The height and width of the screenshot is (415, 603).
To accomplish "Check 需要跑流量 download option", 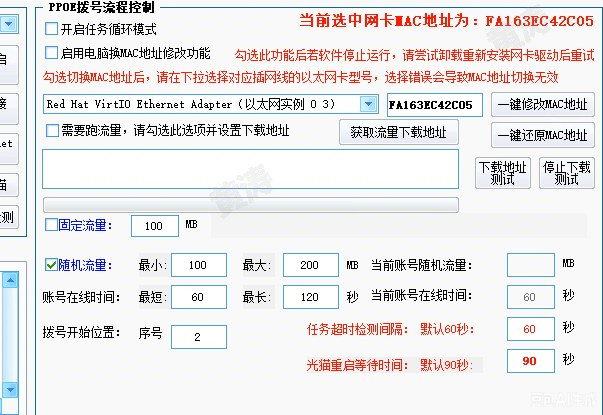I will 52,130.
